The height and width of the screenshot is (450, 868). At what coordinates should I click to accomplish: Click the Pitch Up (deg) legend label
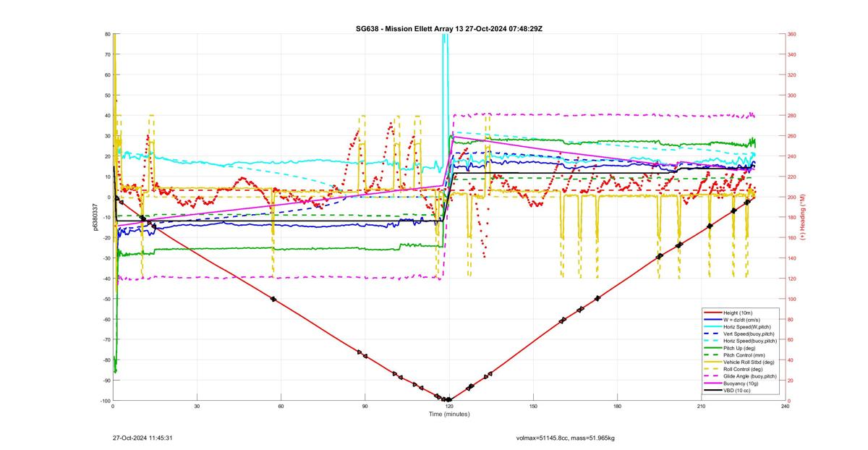click(739, 348)
